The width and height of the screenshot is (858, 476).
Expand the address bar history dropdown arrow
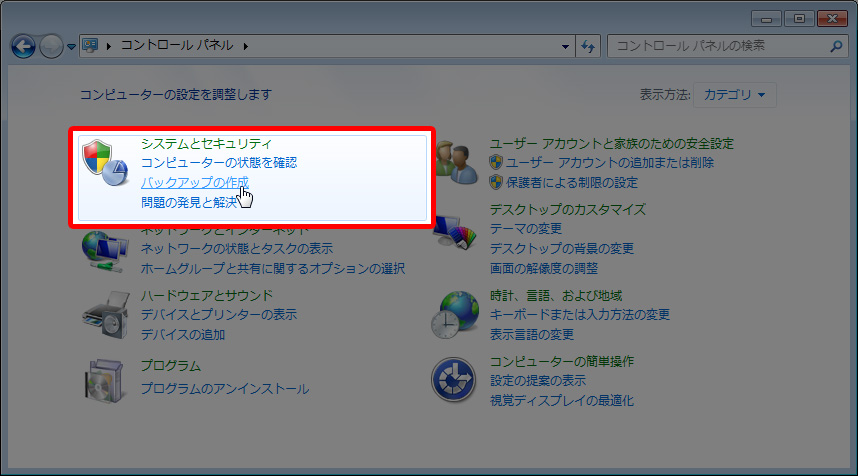point(565,46)
